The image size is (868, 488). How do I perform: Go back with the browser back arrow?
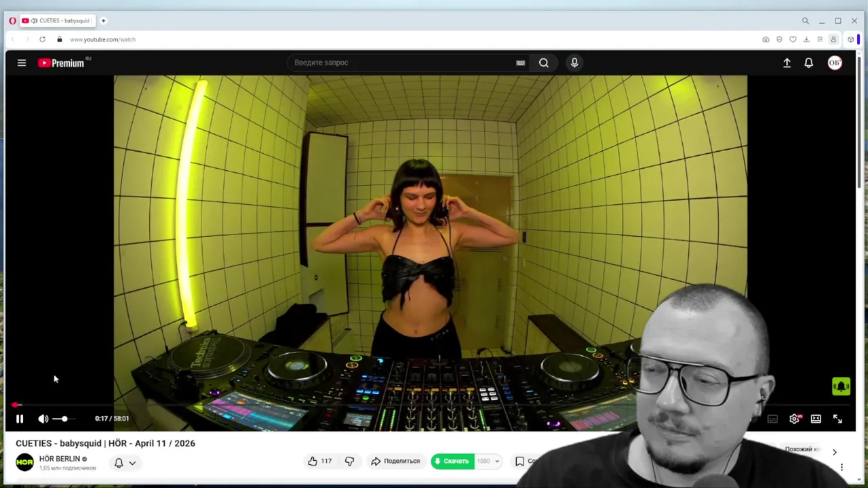pyautogui.click(x=12, y=39)
